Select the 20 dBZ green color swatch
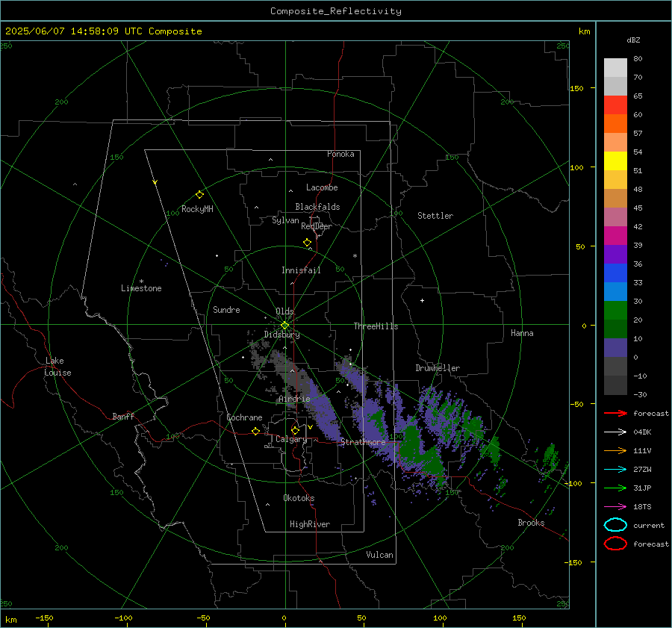The height and width of the screenshot is (628, 672). click(615, 311)
